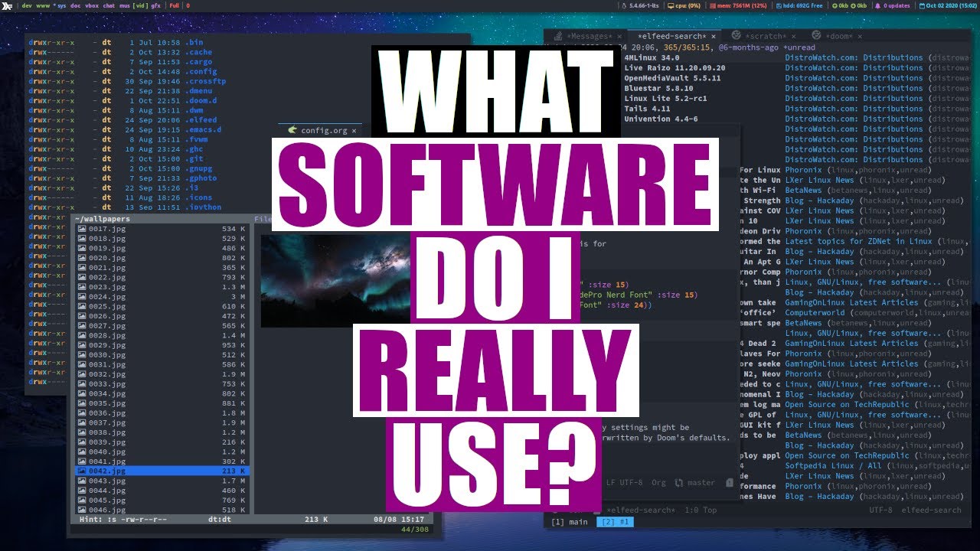Click the xmonad logo icon in top bar

[8, 5]
